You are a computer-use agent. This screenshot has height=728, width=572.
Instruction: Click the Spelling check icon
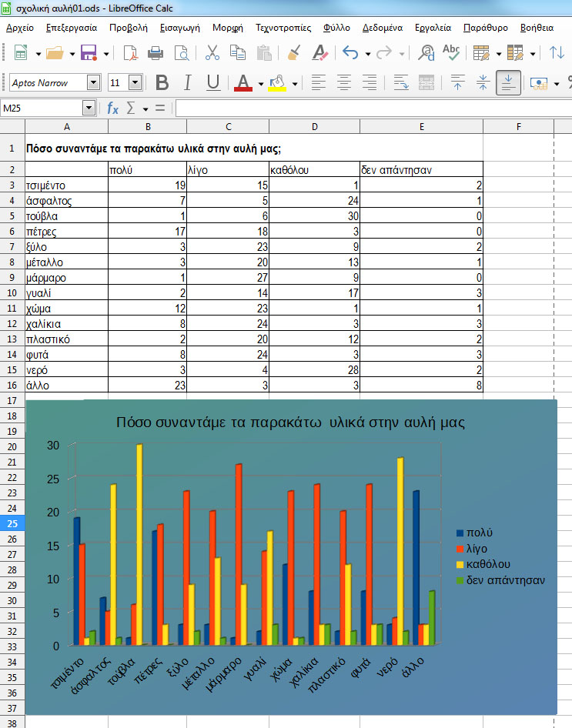451,53
